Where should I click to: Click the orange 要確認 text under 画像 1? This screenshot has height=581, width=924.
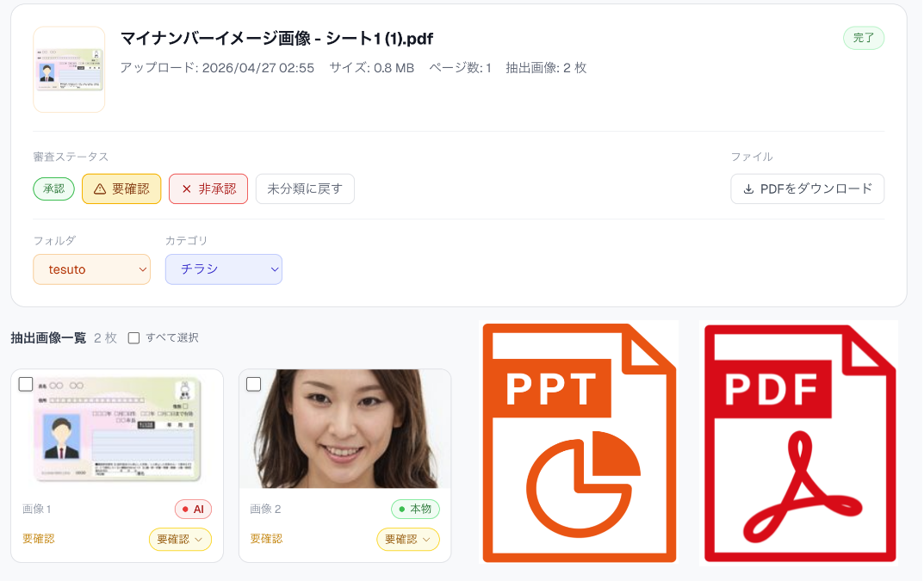[x=38, y=539]
